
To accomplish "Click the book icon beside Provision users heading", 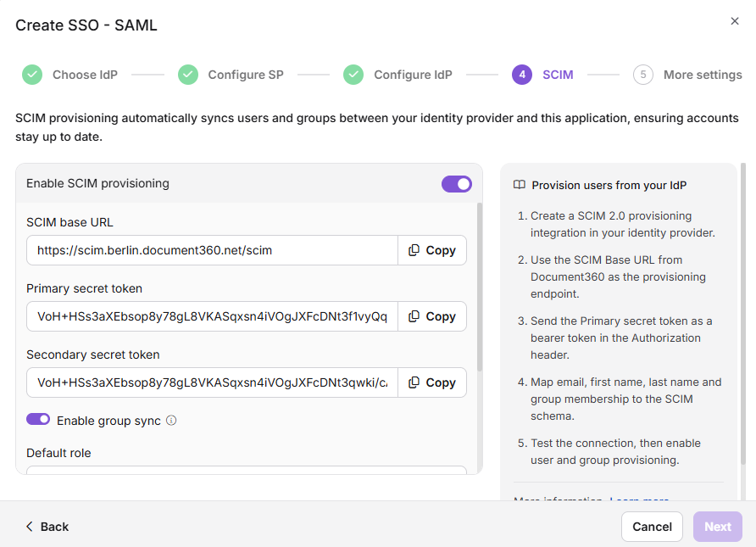I will [520, 185].
